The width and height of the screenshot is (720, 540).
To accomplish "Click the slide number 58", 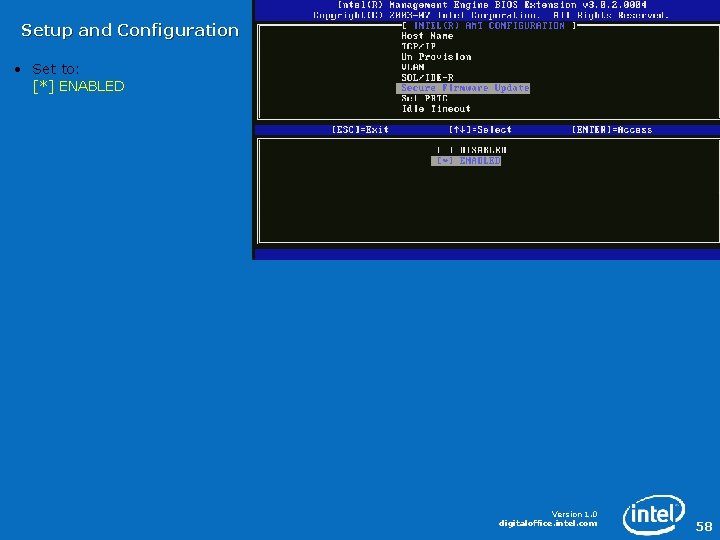I will coord(704,526).
